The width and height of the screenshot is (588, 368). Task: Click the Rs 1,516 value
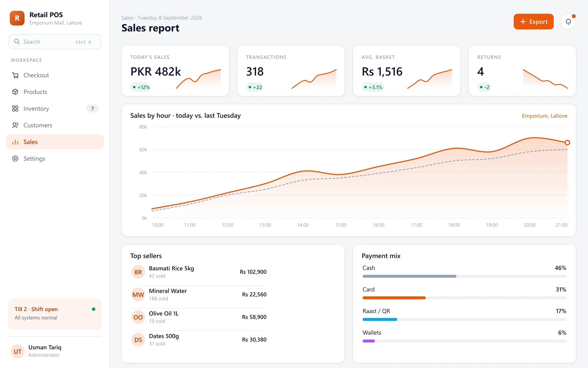point(382,72)
